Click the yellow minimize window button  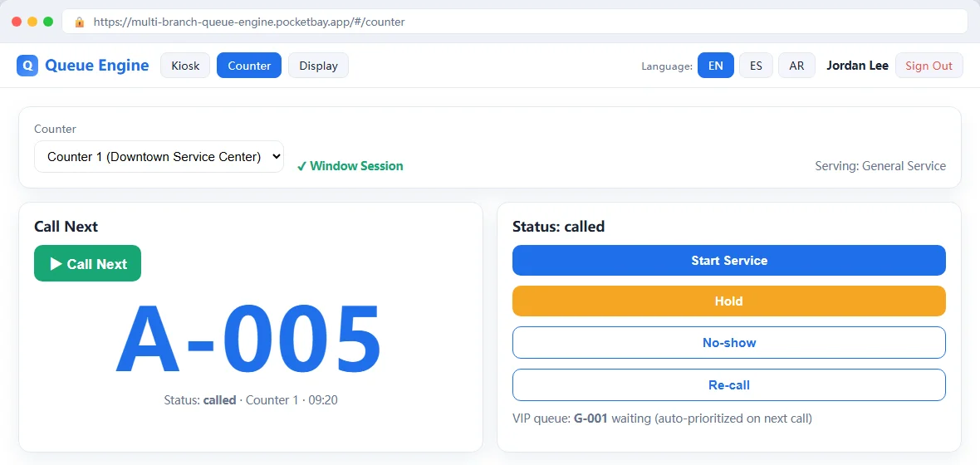pos(32,22)
